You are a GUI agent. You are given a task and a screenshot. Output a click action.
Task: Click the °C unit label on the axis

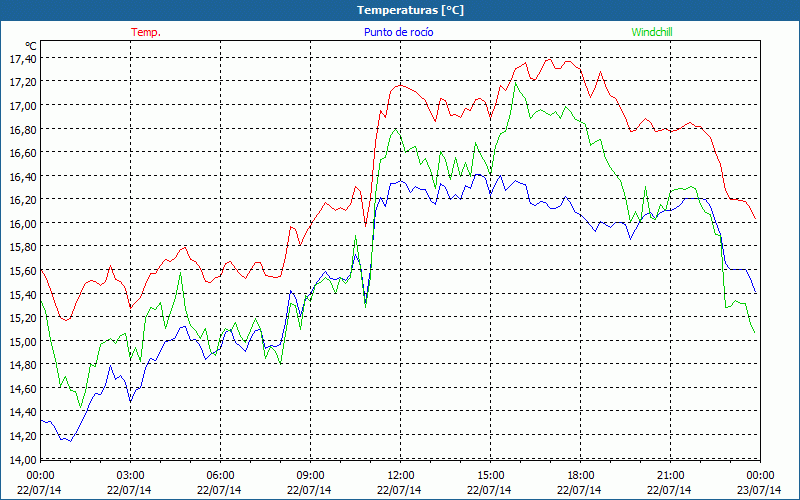coord(30,47)
